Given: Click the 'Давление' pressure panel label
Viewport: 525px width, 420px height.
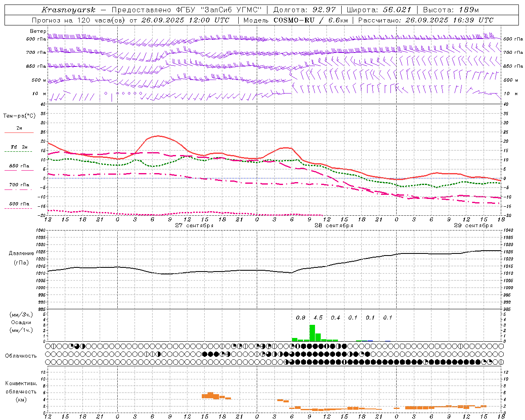Looking at the screenshot, I should [x=21, y=253].
